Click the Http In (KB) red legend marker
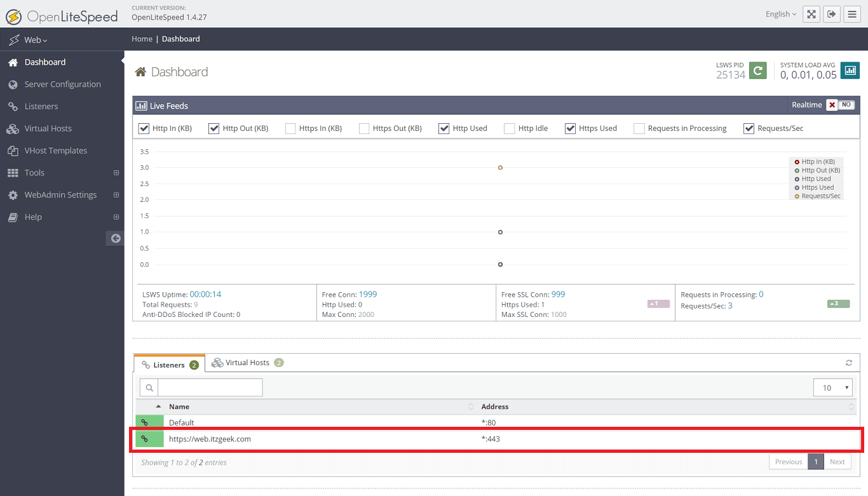The height and width of the screenshot is (496, 868). coord(797,162)
